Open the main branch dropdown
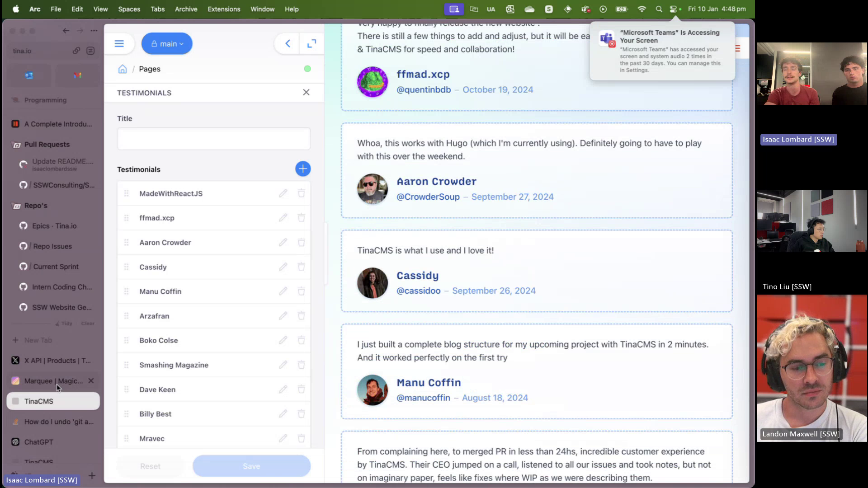 point(167,43)
